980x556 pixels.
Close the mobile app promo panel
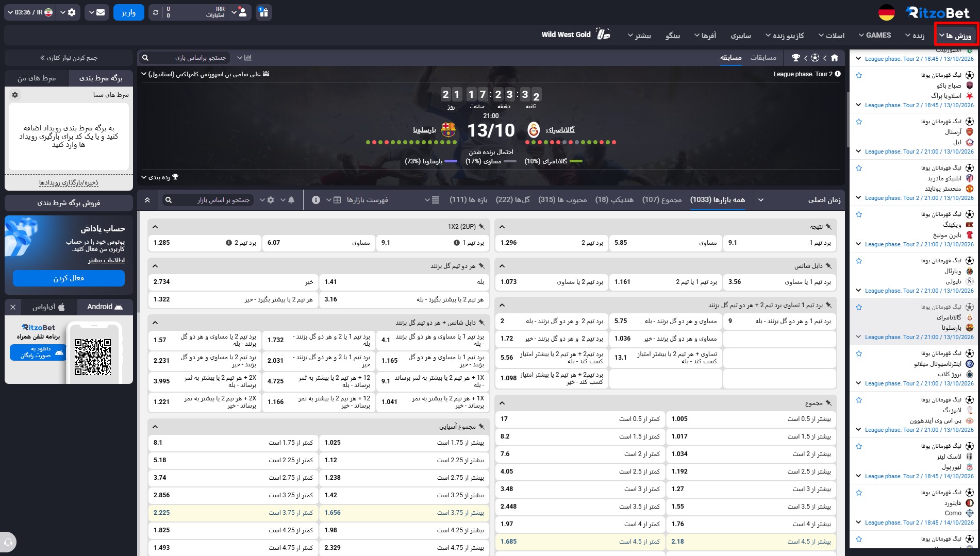tap(13, 307)
